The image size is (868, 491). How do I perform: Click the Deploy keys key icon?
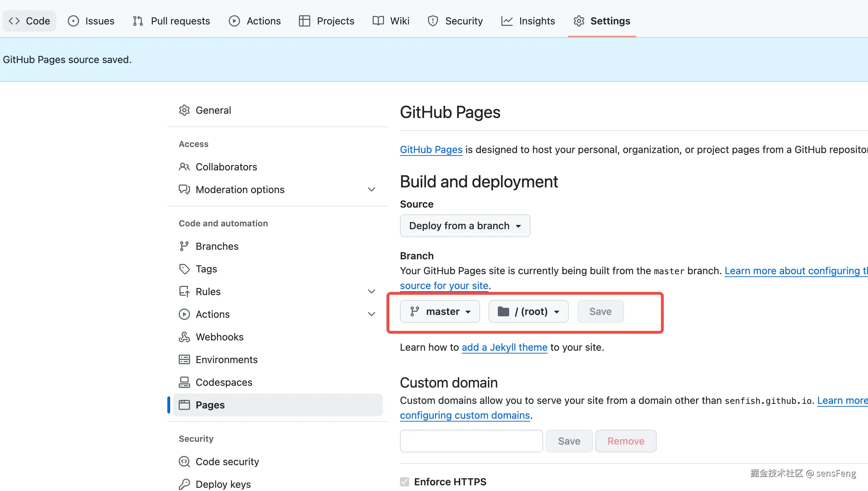(x=184, y=484)
